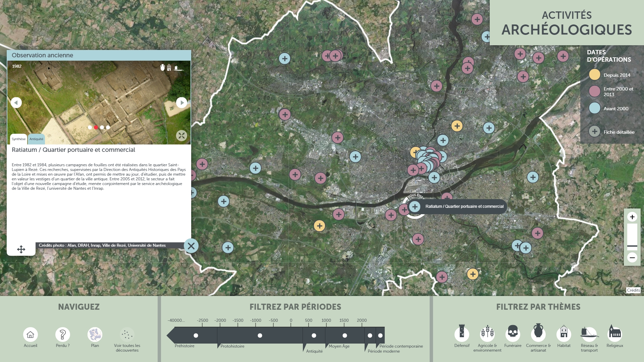Viewport: 644px width, 362px height.
Task: Open the Ratiatum / Quartier portuaire detailed marker
Action: point(415,207)
